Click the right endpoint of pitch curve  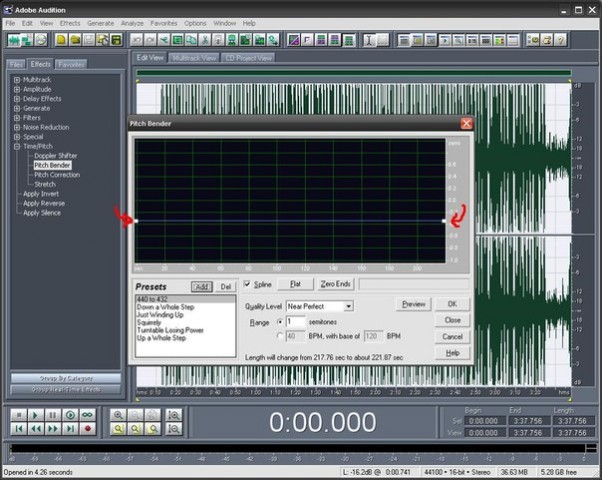click(444, 220)
